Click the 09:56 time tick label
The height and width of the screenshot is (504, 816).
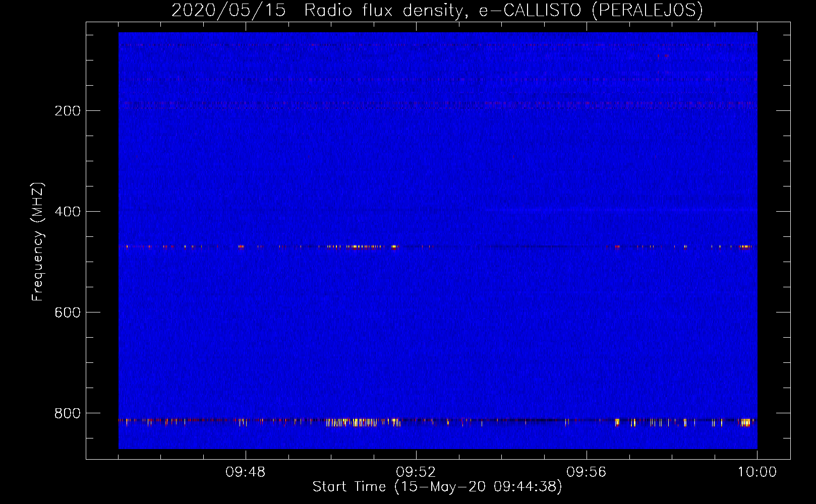[x=587, y=472]
